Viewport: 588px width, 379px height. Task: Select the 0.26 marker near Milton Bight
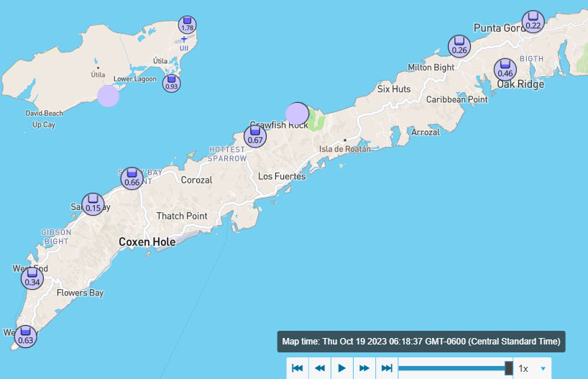(459, 46)
